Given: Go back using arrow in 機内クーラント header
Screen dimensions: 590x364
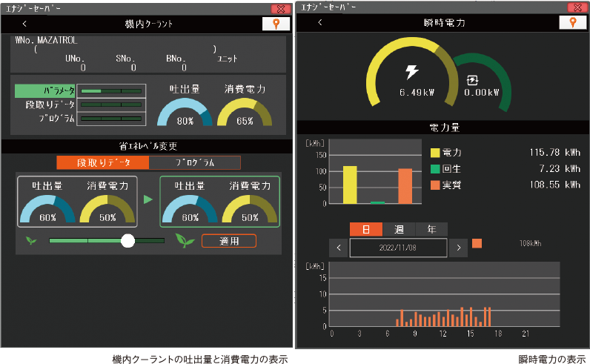Looking at the screenshot, I should 24,24.
